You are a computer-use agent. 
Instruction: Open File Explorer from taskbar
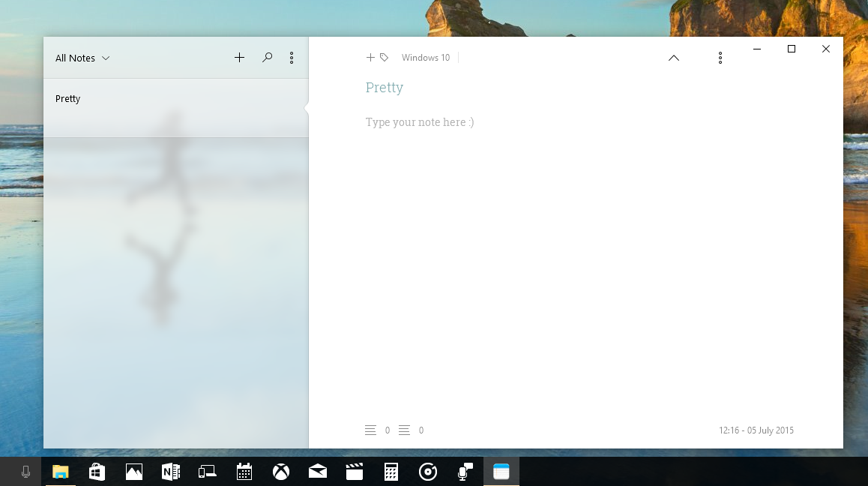[x=60, y=472]
